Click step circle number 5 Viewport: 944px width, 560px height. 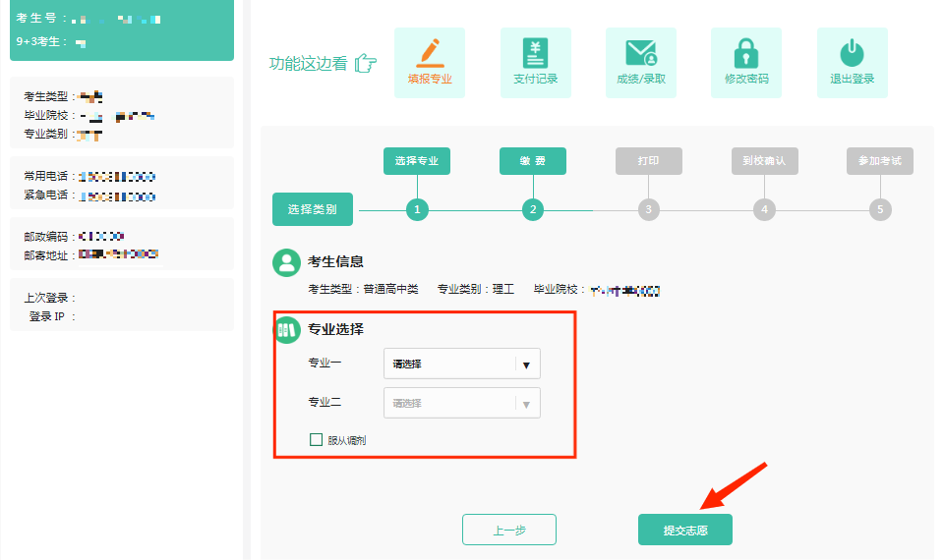point(880,209)
